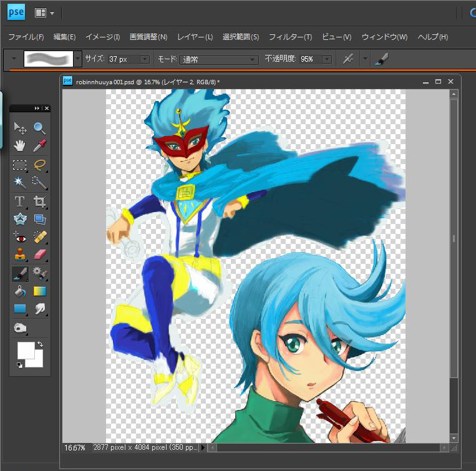The image size is (476, 471).
Task: Open the 編集(E) menu
Action: pyautogui.click(x=64, y=37)
